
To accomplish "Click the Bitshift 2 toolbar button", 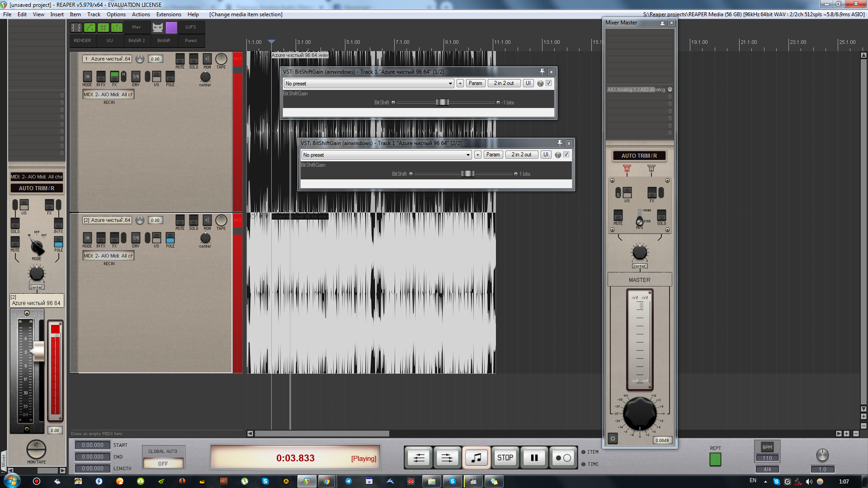I will (x=137, y=41).
